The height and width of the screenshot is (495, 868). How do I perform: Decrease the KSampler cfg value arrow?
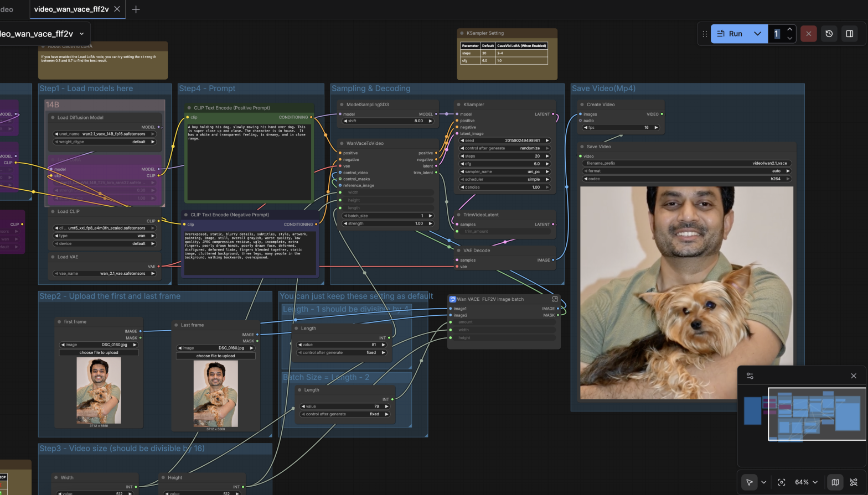tap(462, 164)
